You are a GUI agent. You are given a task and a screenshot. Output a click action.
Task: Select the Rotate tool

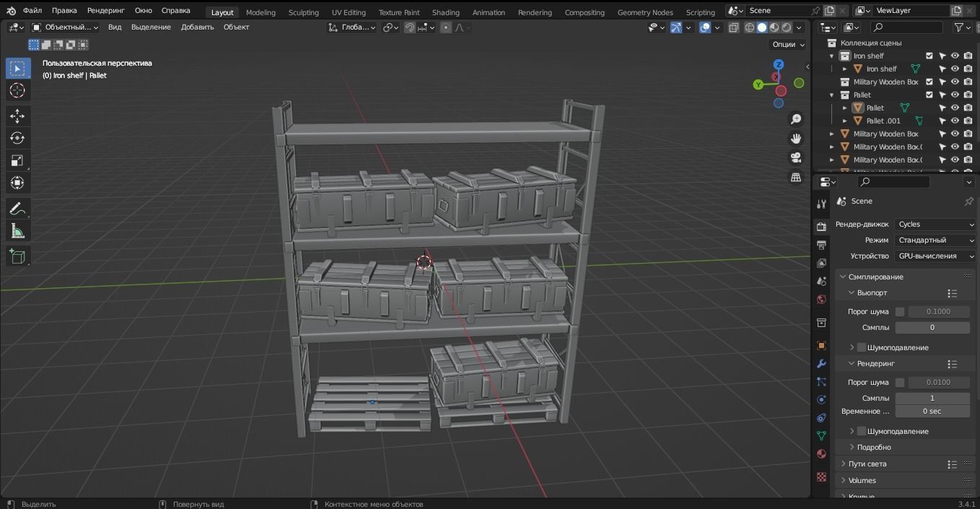click(18, 138)
